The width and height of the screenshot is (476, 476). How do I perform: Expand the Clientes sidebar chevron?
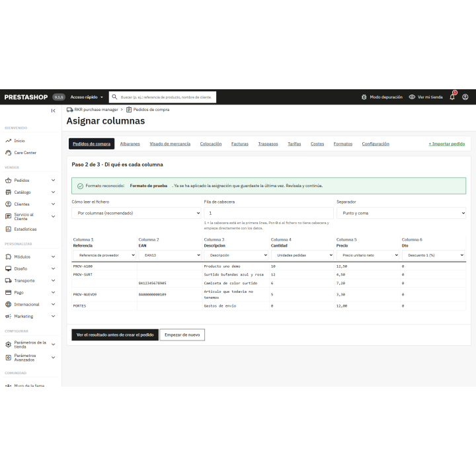[53, 204]
